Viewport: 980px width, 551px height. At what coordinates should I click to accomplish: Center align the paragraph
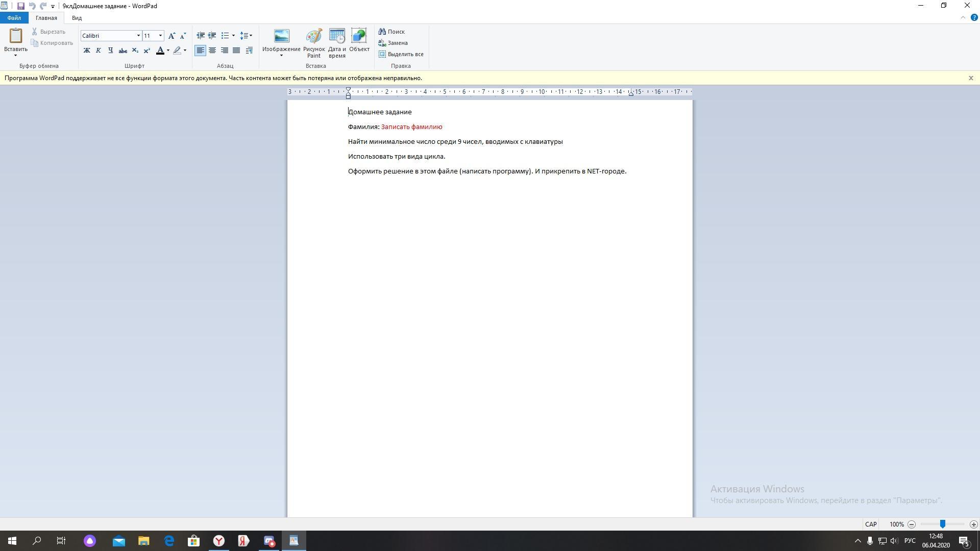[x=212, y=51]
